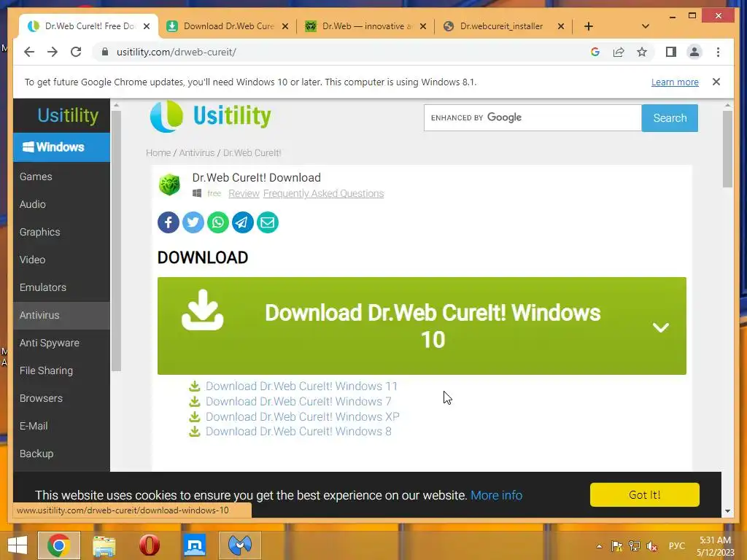This screenshot has width=747, height=560.
Task: Go forward with the browser forward arrow
Action: [53, 52]
